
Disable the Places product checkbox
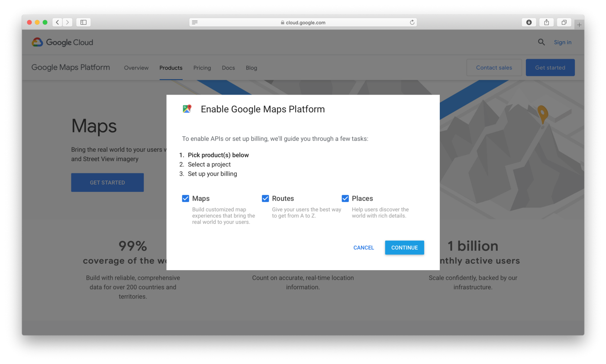(x=345, y=198)
